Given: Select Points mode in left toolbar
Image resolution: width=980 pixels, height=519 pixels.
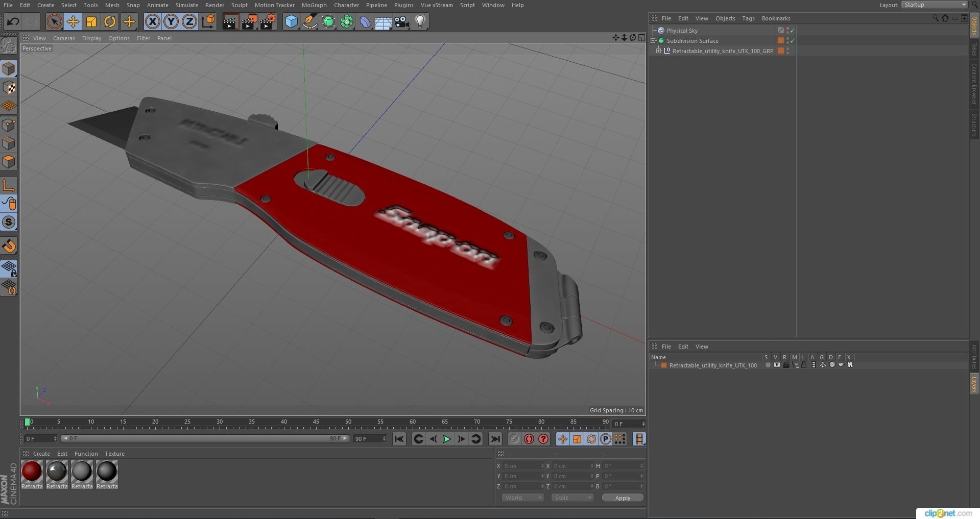Looking at the screenshot, I should point(9,125).
